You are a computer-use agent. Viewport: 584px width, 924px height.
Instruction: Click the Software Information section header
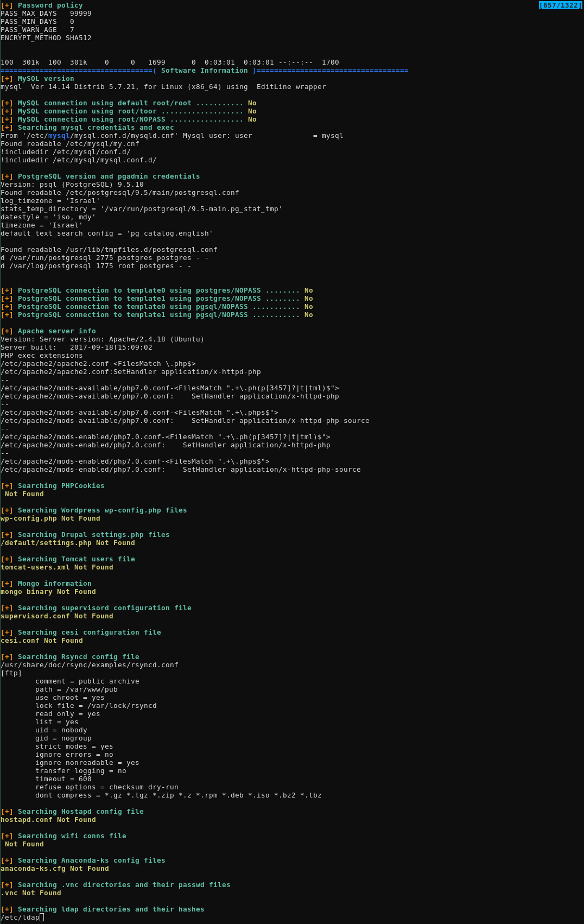(204, 71)
